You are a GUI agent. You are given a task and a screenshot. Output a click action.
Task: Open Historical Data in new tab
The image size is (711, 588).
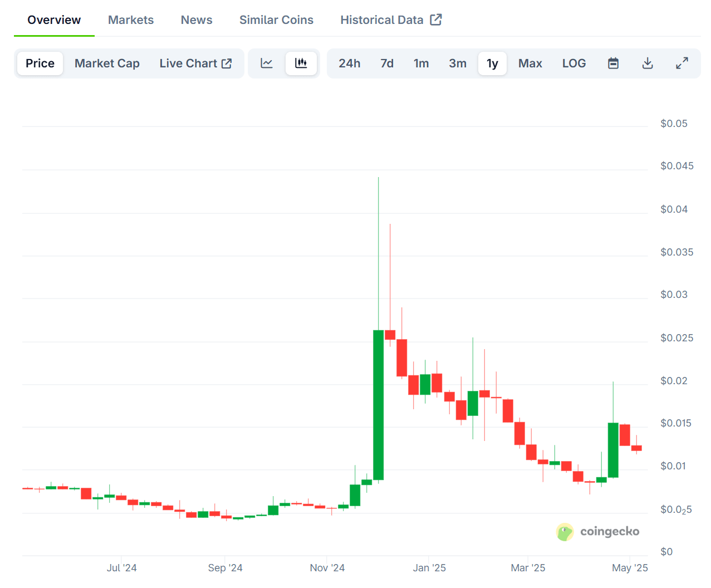390,20
